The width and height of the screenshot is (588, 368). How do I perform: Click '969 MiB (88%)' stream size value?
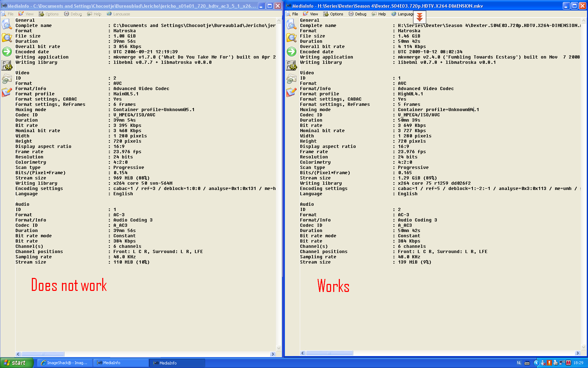click(x=132, y=178)
